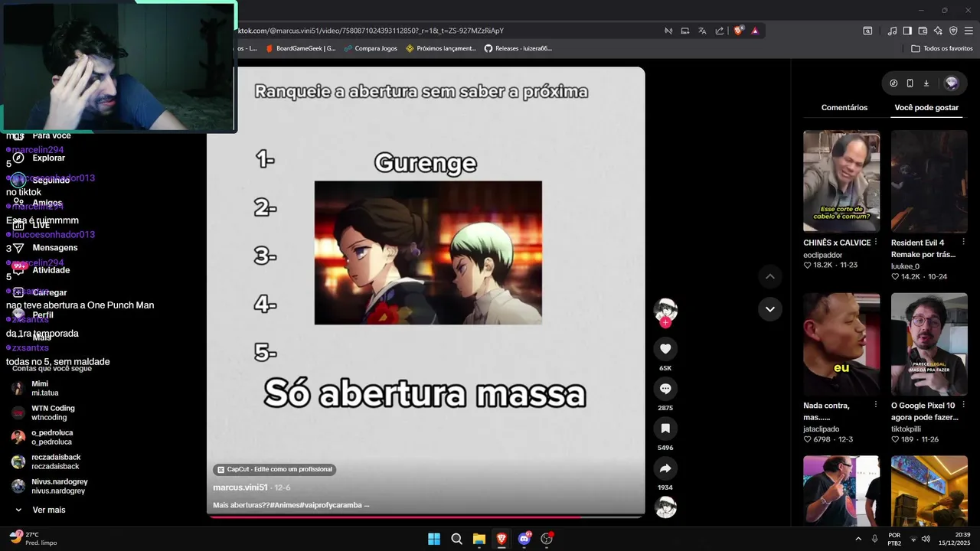Click the Brave VPN shield icon

[x=953, y=31]
